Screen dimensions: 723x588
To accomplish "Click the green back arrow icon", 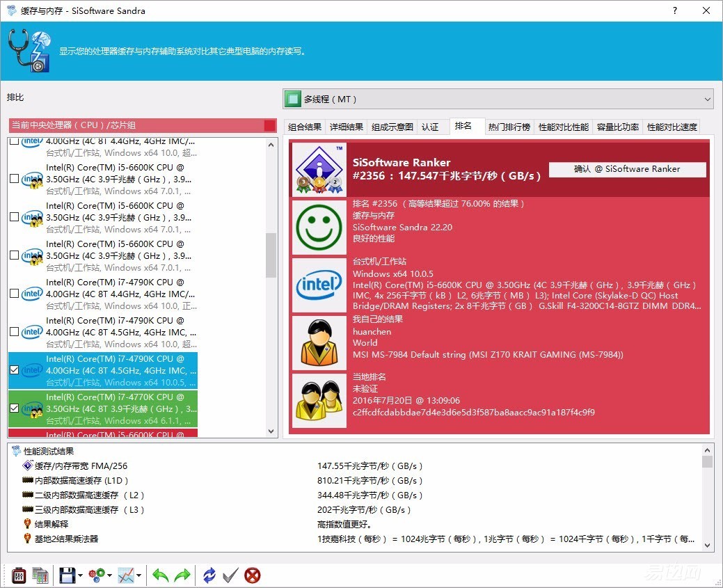I will click(161, 575).
